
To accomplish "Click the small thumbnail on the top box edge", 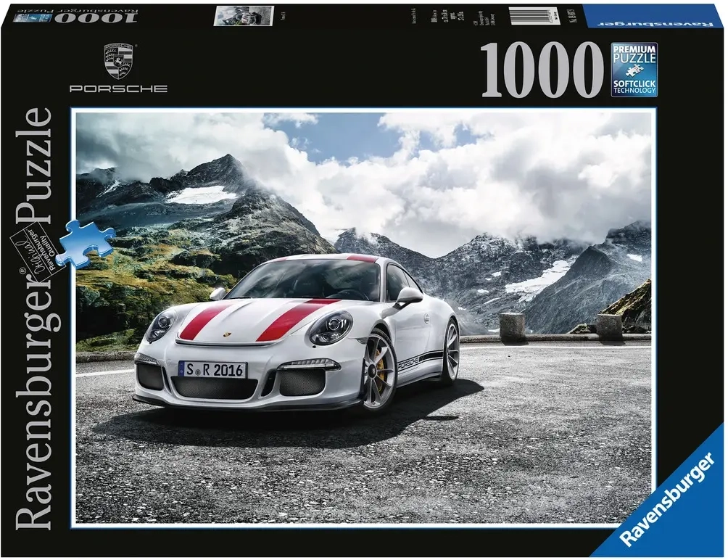I will 244,16.
